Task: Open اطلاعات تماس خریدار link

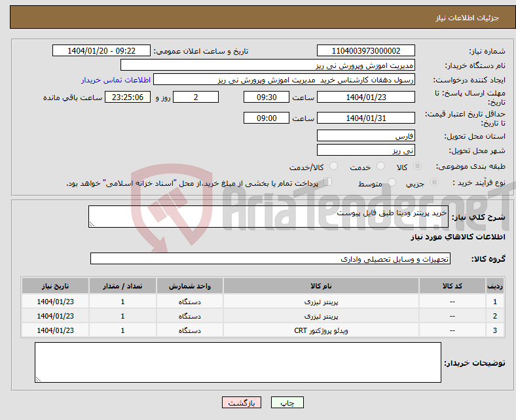Action: (116, 80)
